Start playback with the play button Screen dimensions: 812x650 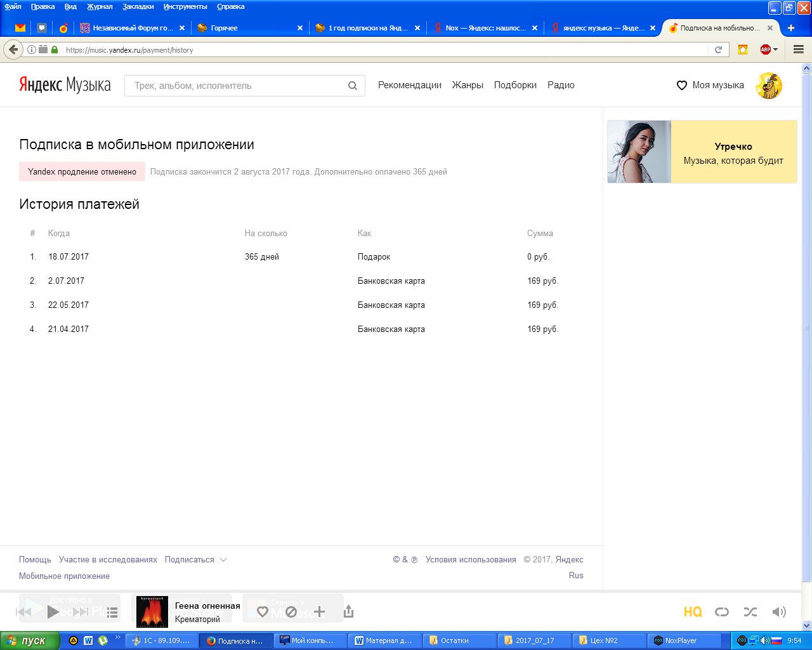point(53,612)
